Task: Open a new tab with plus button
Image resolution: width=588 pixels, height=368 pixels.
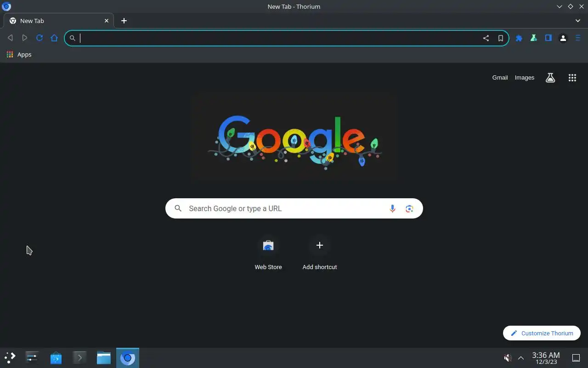Action: 124,21
